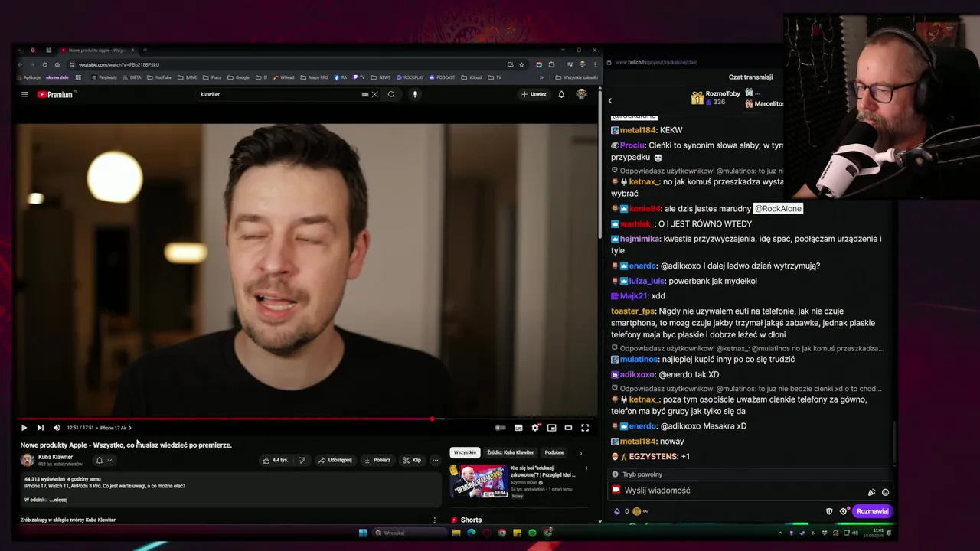
Task: Open more actions ellipsis beside Klip
Action: [435, 460]
